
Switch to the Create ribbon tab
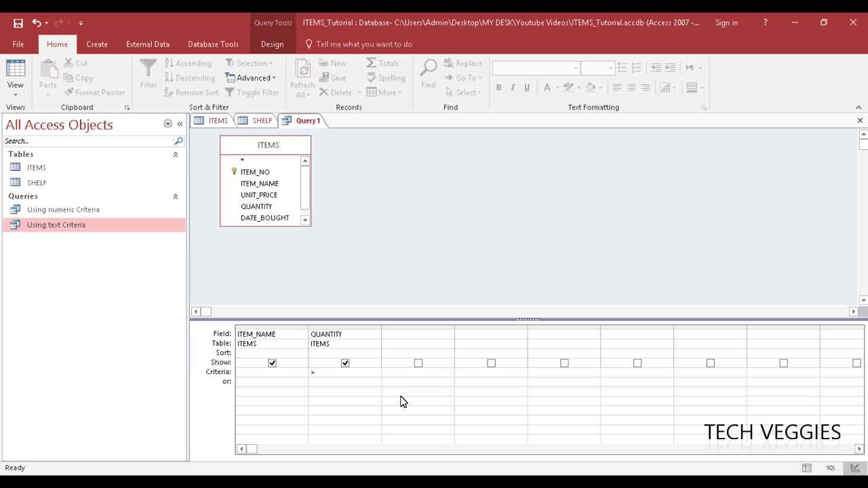pos(96,44)
